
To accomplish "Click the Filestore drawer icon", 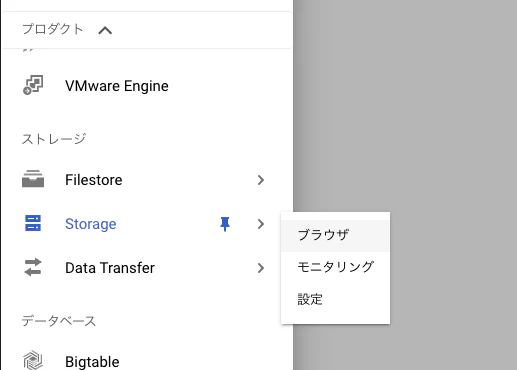I will tap(33, 179).
